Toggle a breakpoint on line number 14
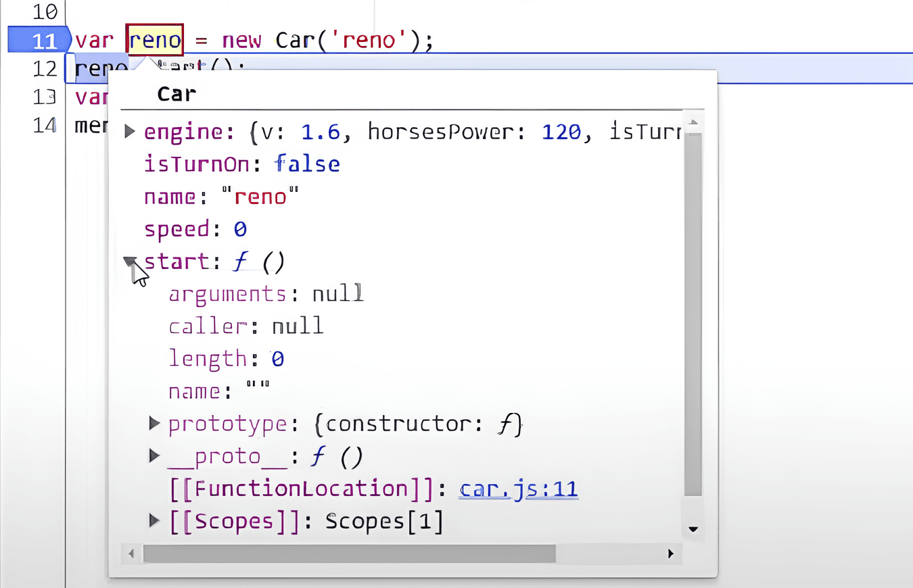Screen dimensions: 913x588 45,126
